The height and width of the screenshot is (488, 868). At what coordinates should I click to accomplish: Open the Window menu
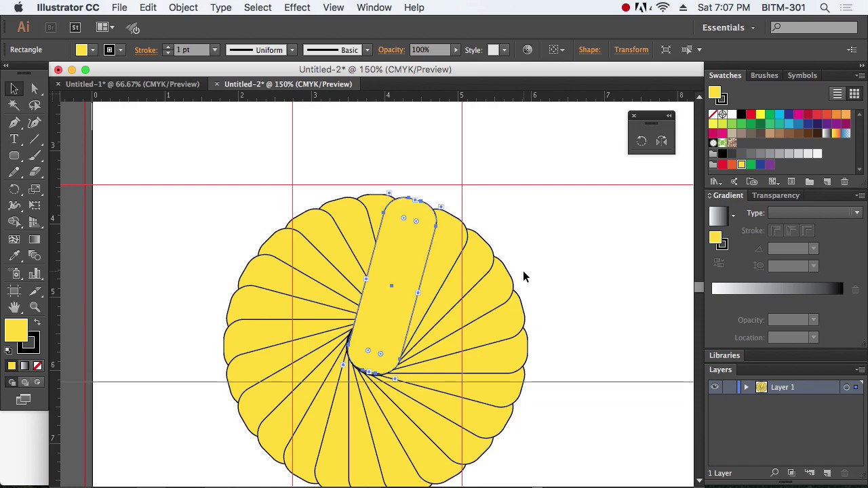pyautogui.click(x=374, y=7)
